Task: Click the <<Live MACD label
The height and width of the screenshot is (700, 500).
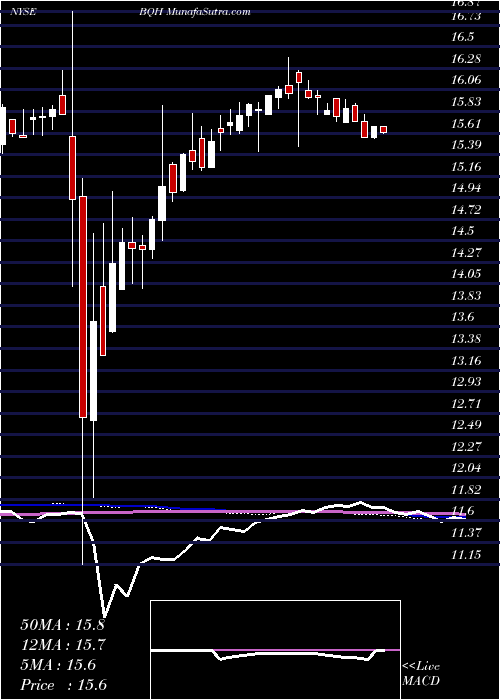Action: (421, 674)
